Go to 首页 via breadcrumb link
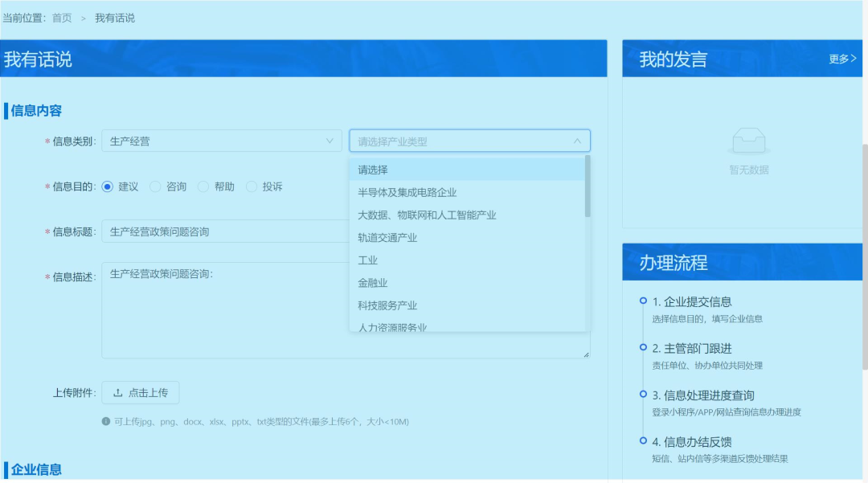Viewport: 868px width, 483px height. (x=62, y=18)
